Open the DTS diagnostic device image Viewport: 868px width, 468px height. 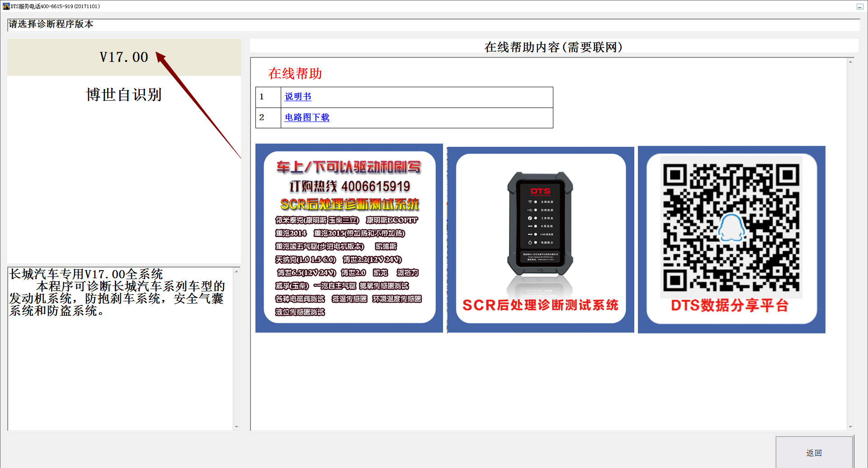coord(540,239)
